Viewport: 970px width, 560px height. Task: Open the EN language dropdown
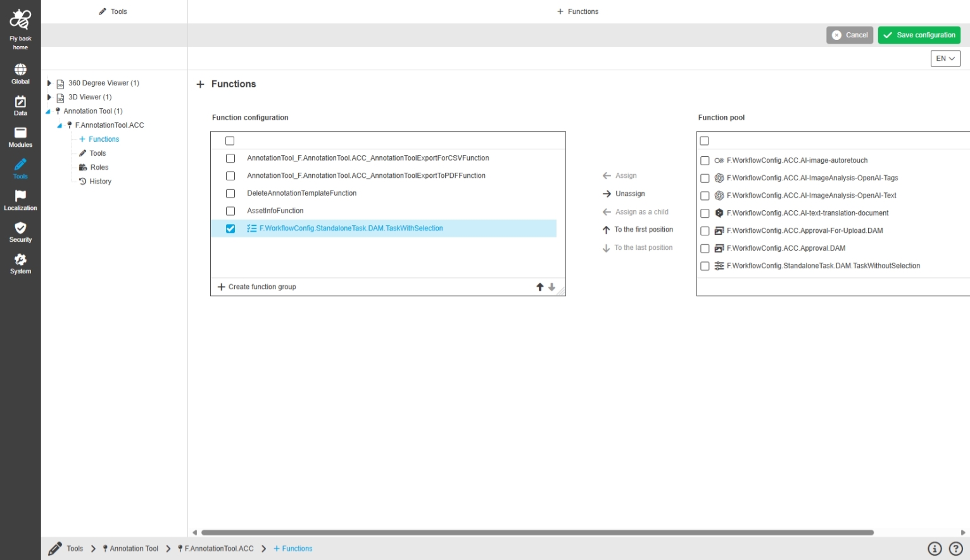point(945,59)
